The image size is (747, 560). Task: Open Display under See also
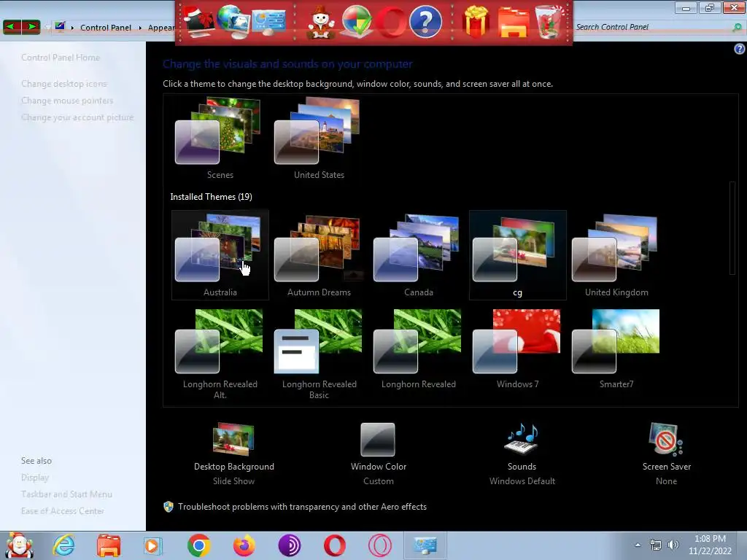pos(35,478)
